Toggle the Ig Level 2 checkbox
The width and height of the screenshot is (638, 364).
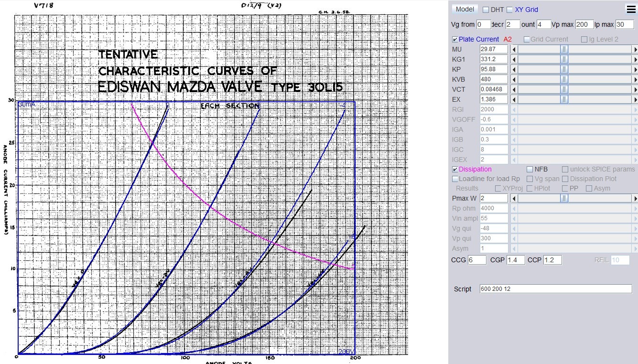584,39
